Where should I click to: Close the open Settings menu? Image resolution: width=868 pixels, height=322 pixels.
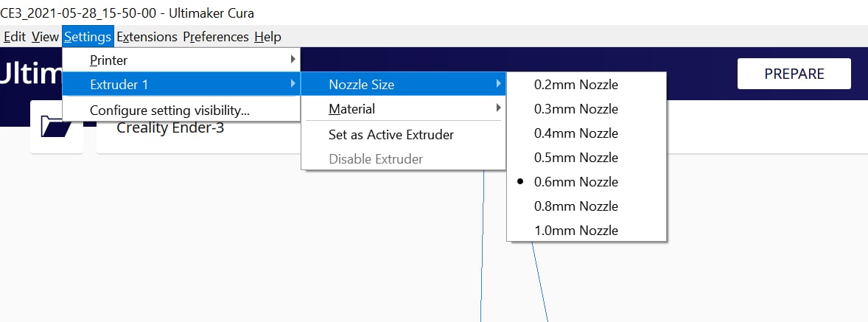[88, 37]
